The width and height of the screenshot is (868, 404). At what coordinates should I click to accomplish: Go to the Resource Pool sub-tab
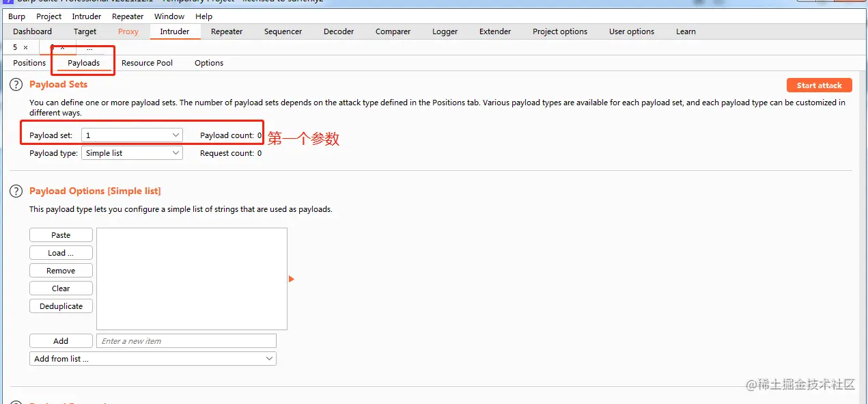147,63
